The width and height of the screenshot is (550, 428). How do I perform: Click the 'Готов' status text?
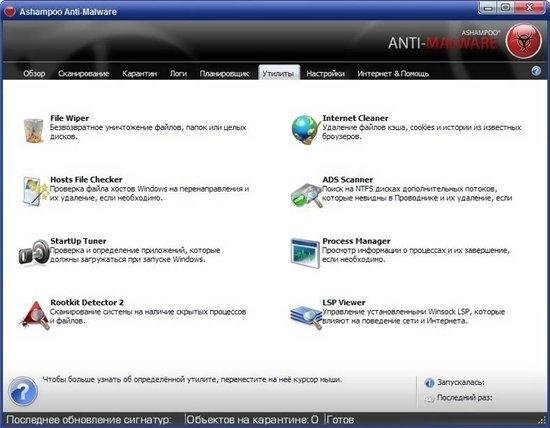(x=341, y=420)
